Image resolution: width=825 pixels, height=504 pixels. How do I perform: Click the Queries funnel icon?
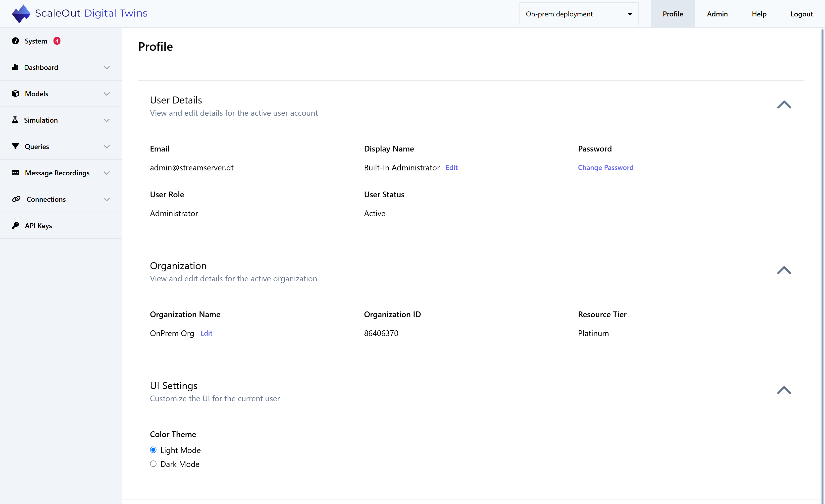click(x=15, y=146)
